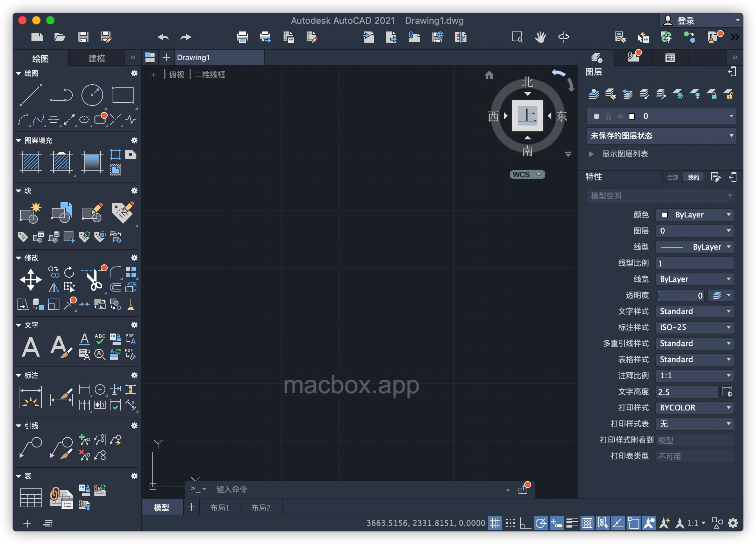
Task: Show 全部 properties filter
Action: [672, 177]
